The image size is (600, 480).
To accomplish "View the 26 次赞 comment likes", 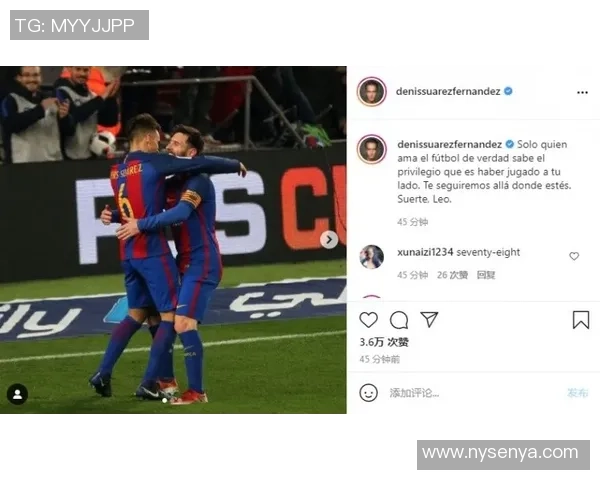I will pos(452,275).
